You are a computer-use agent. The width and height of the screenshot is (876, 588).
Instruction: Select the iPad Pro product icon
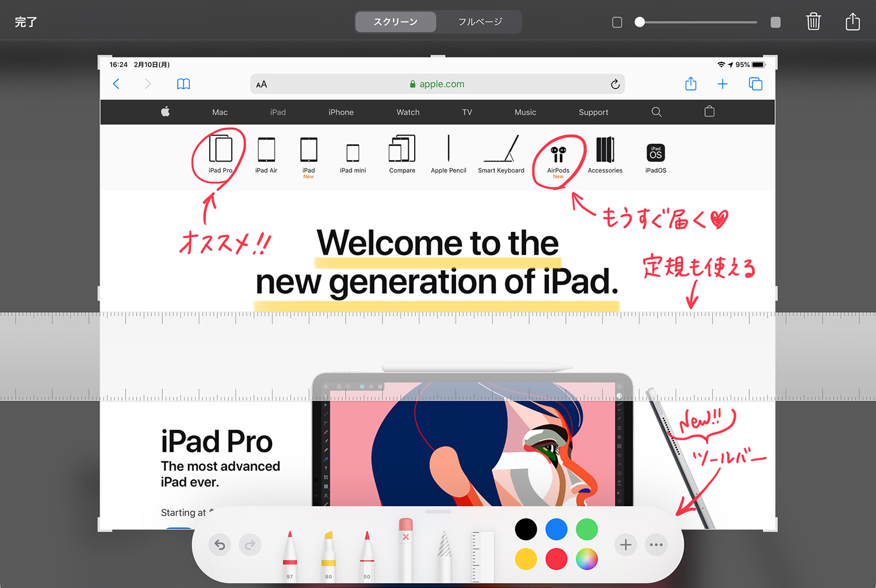tap(220, 154)
